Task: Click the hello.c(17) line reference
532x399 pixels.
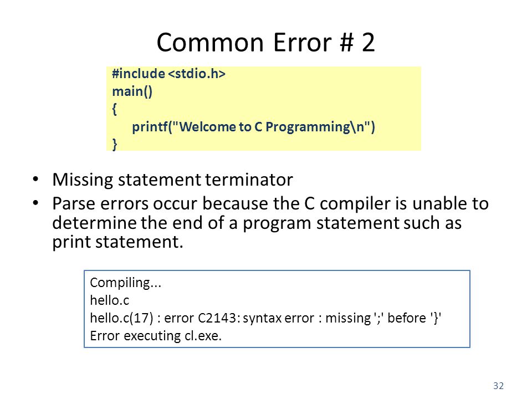Action: click(x=121, y=318)
